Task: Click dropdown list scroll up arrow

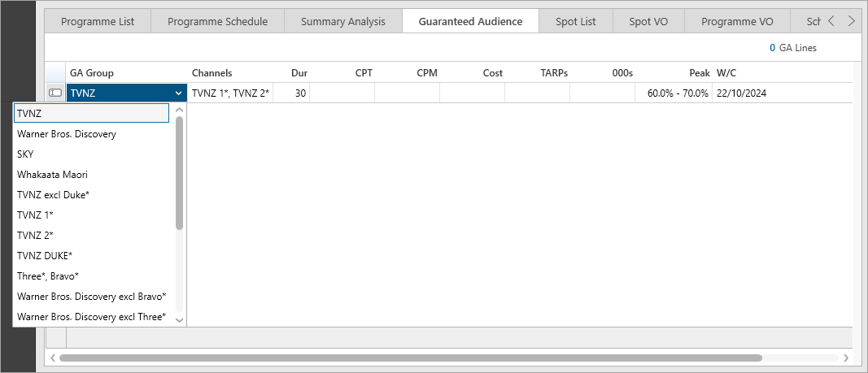Action: (x=179, y=110)
